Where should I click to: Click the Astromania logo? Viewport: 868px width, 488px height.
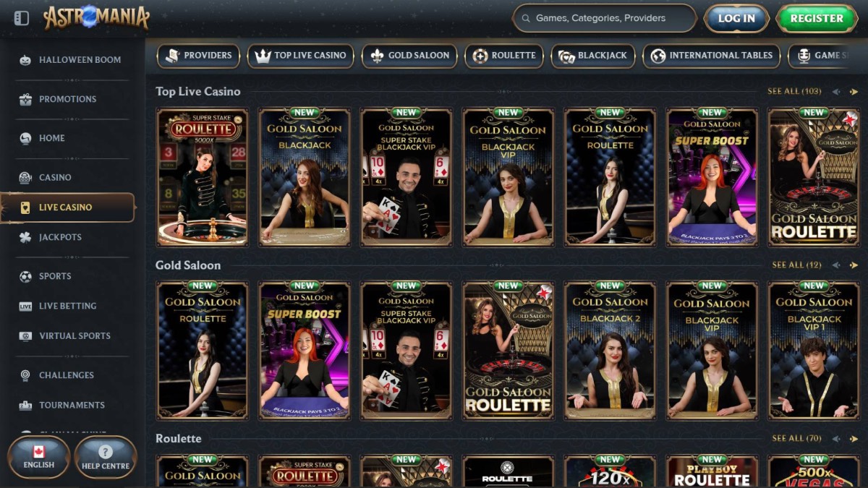tap(96, 18)
